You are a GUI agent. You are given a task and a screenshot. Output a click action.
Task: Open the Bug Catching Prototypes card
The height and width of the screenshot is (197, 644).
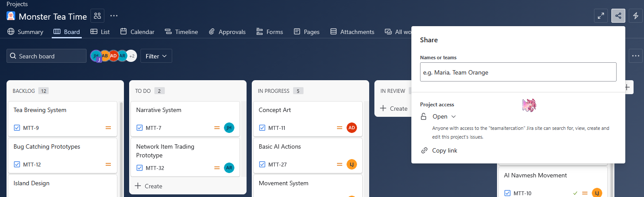point(63,156)
